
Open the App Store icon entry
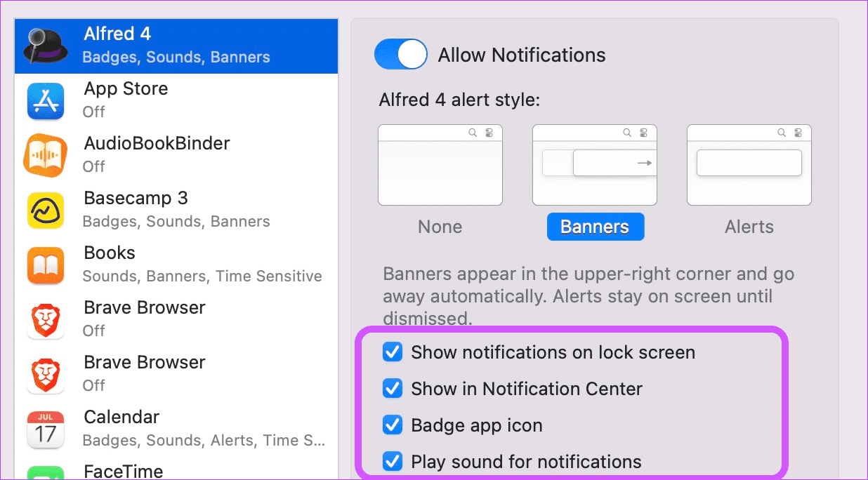click(46, 100)
